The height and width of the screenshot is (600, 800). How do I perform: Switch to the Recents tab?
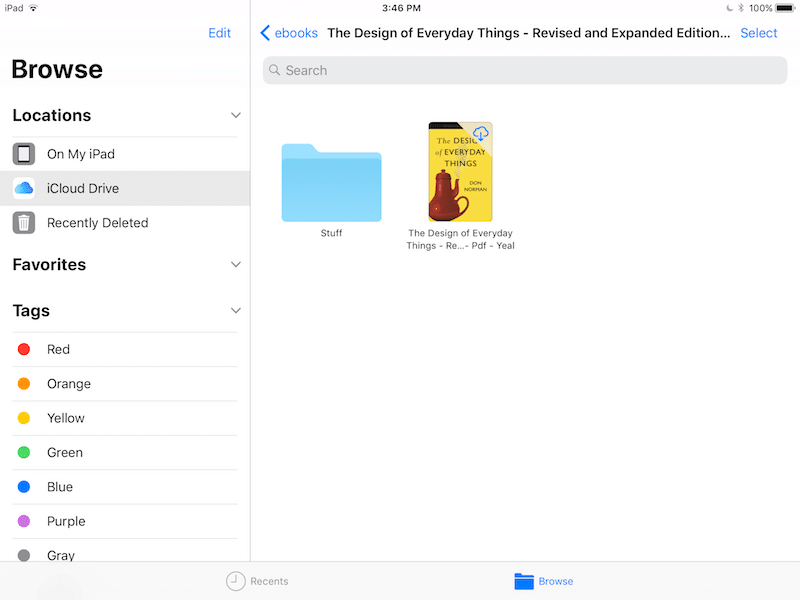257,581
